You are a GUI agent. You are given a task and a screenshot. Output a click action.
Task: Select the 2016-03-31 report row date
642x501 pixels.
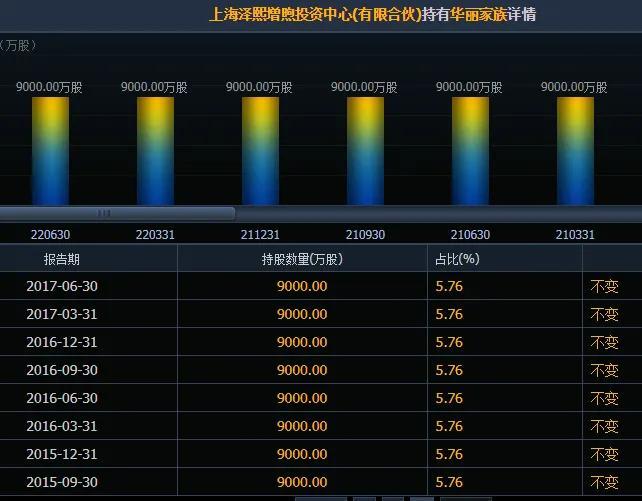click(62, 426)
